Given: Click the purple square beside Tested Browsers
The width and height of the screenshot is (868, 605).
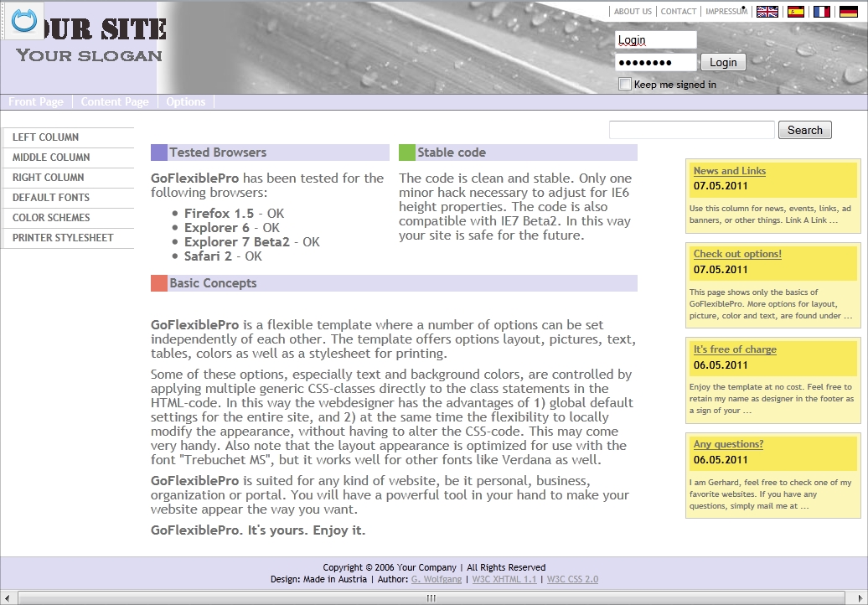Looking at the screenshot, I should tap(159, 153).
